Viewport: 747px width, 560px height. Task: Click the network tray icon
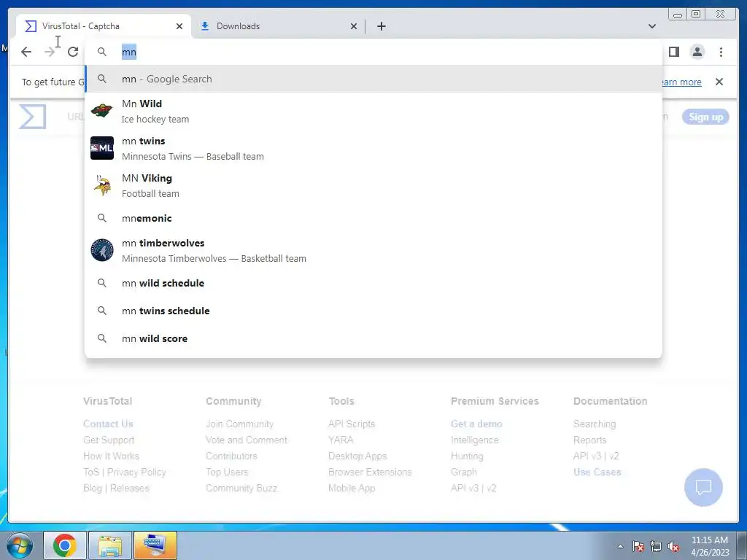click(x=656, y=546)
